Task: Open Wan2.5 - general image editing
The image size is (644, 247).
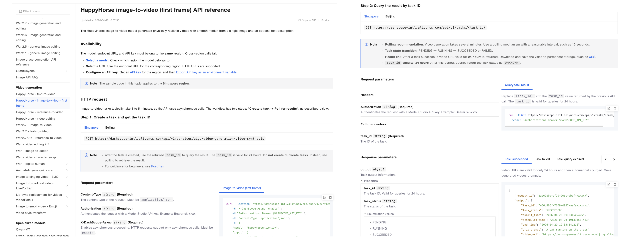Action: pos(38,47)
